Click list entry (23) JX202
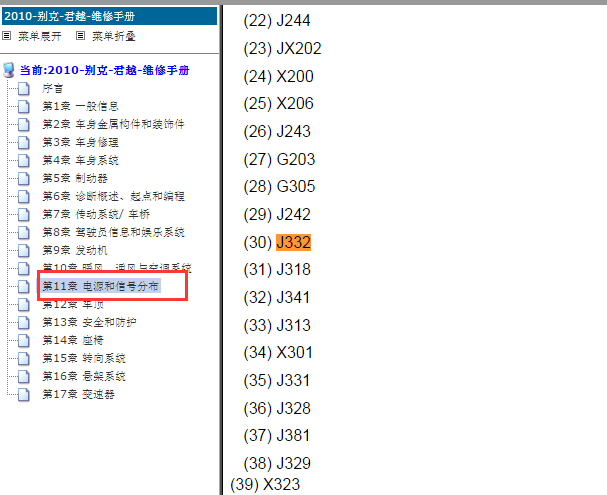607x495 pixels. (x=282, y=49)
